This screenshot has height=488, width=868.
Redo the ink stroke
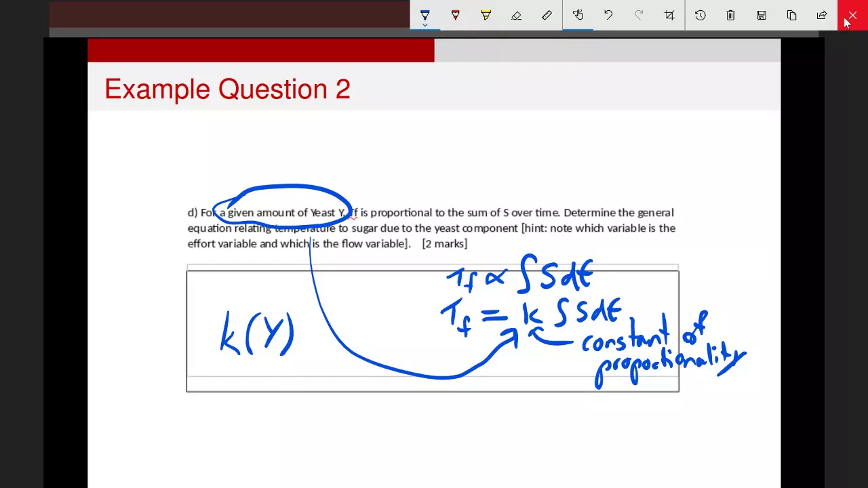point(639,15)
